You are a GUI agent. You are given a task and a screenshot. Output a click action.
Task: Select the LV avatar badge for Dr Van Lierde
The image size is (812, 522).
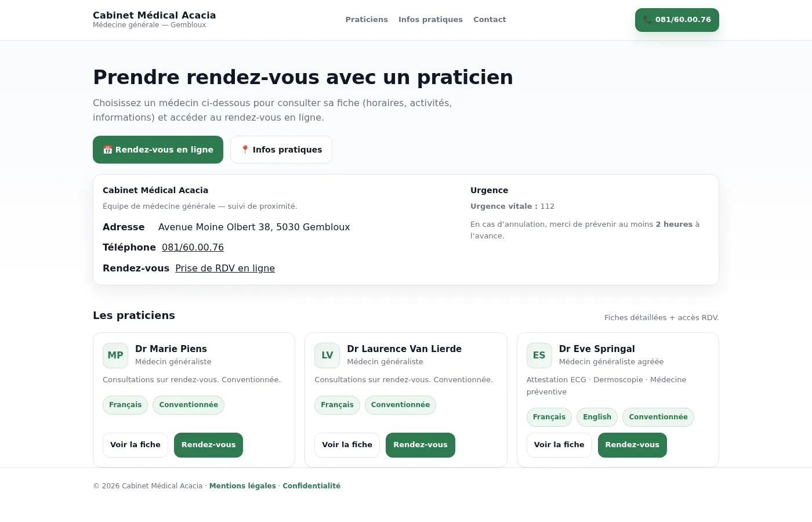(x=327, y=355)
